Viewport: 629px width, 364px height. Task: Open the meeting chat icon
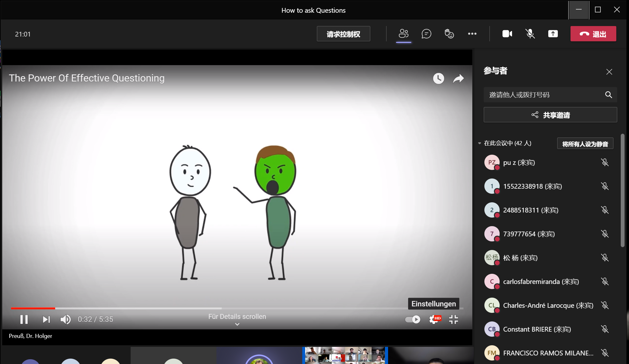[x=426, y=34]
